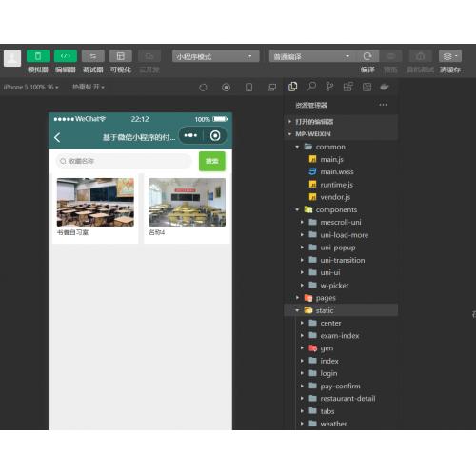
Task: Click the compile refresh icon
Action: pos(367,56)
